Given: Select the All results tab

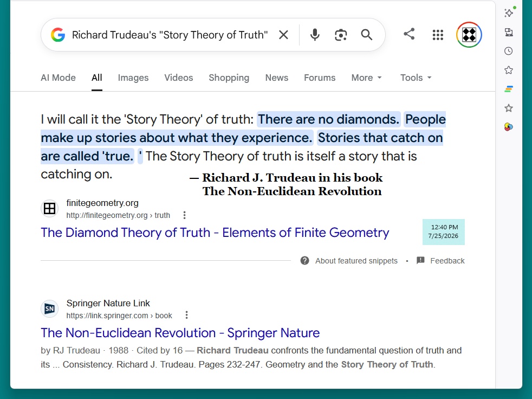Looking at the screenshot, I should (x=96, y=78).
